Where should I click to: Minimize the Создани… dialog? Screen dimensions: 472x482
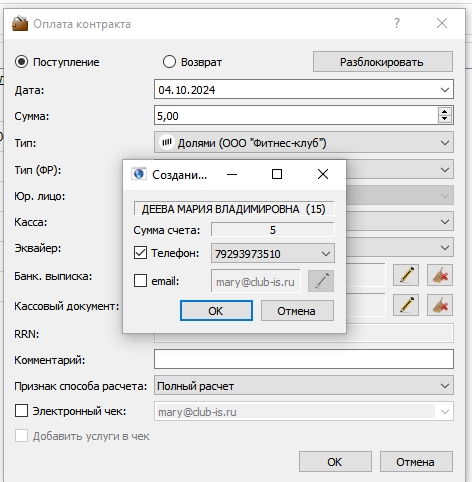pos(232,174)
